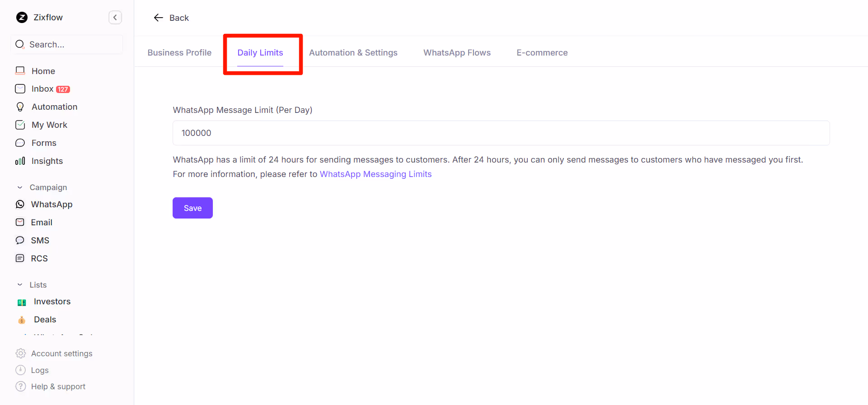Open the WhatsApp Messaging Limits link
Screen dimensions: 868x405
[x=375, y=174]
